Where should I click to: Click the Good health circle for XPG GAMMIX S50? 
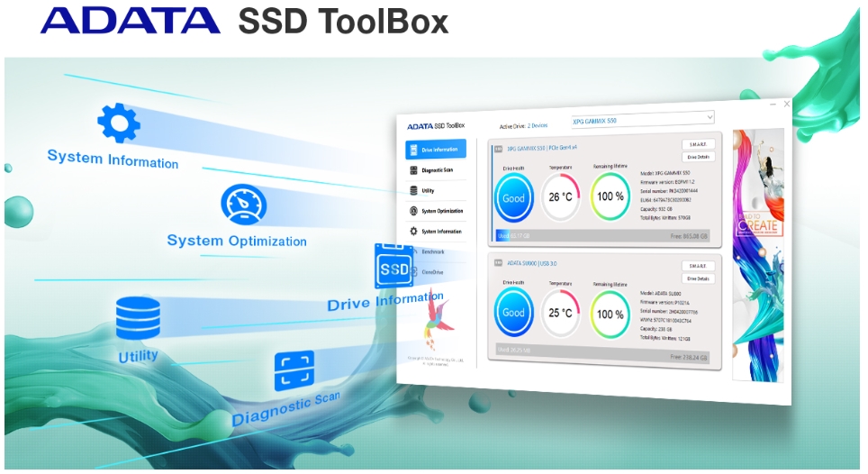point(514,198)
